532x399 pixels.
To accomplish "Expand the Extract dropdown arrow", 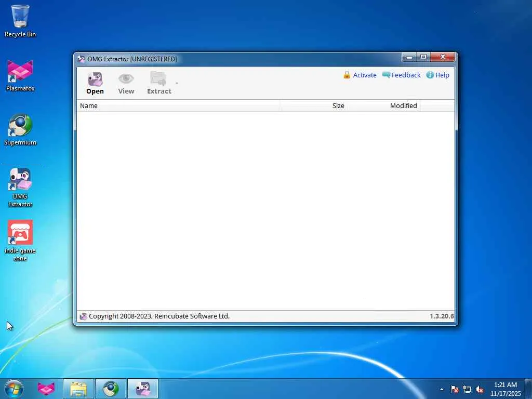I will coord(177,83).
